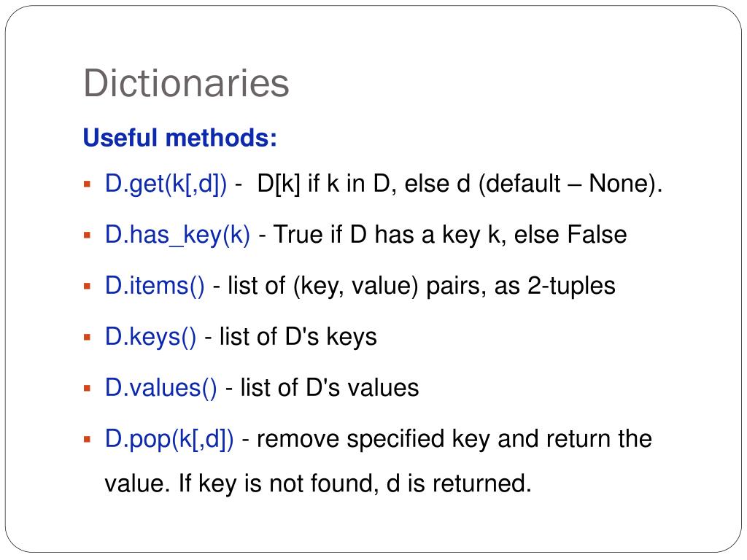Click the bullet before D.has_key
Image resolution: width=747 pixels, height=560 pixels.
click(x=87, y=236)
